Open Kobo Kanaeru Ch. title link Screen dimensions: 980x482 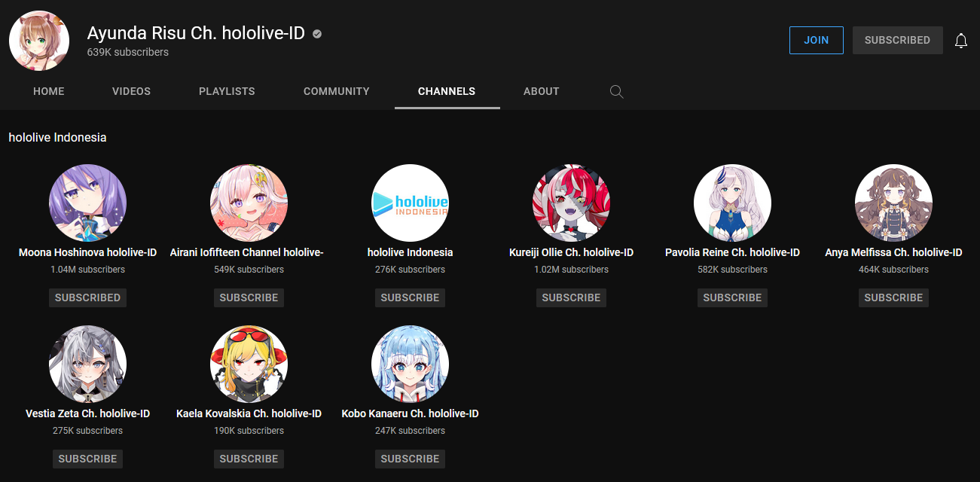(410, 413)
